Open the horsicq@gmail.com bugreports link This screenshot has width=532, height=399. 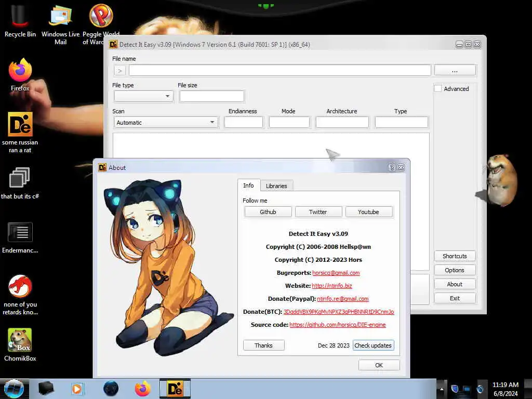coord(336,273)
